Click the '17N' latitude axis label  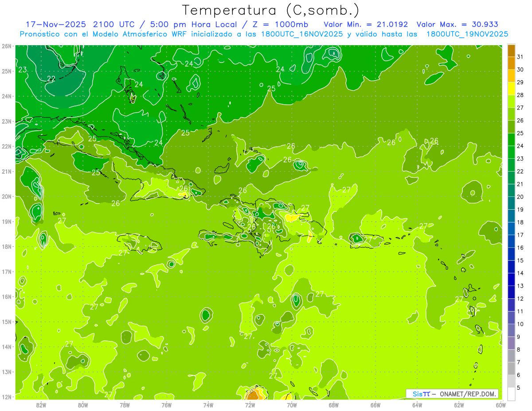[7, 271]
